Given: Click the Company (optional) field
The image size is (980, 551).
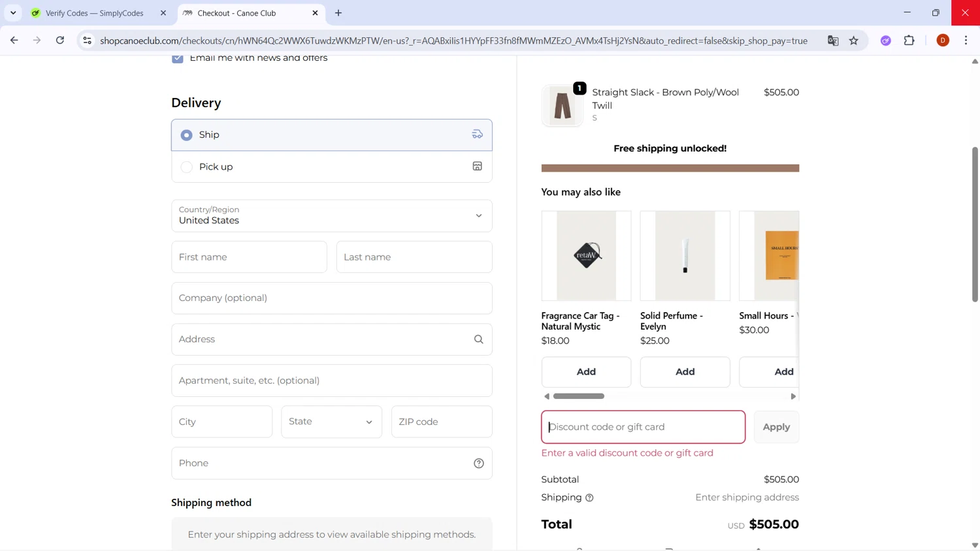Looking at the screenshot, I should (332, 298).
